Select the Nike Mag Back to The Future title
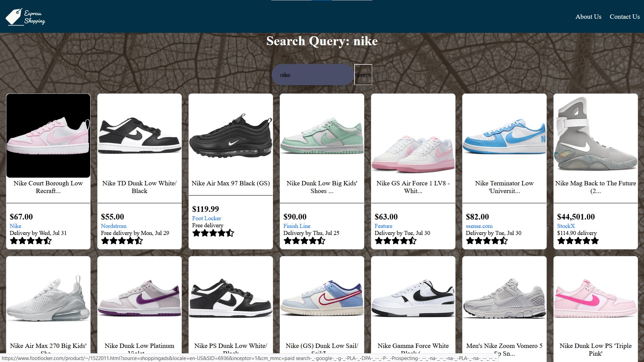This screenshot has height=362, width=644. [x=596, y=187]
